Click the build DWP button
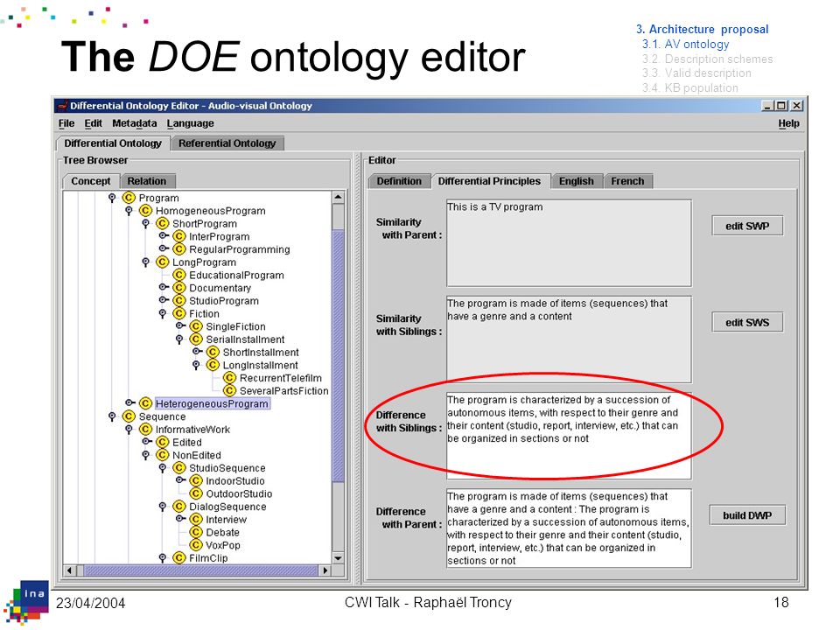The image size is (840, 630). [747, 514]
